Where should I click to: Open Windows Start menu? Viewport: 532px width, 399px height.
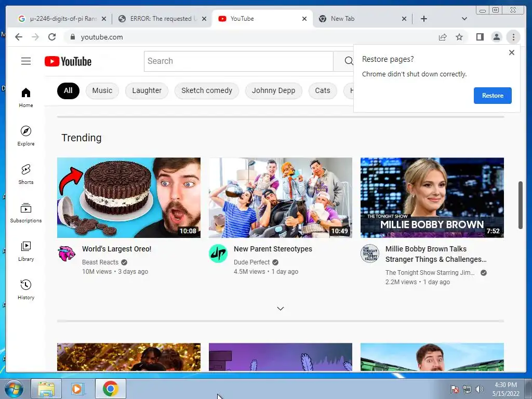pyautogui.click(x=13, y=389)
